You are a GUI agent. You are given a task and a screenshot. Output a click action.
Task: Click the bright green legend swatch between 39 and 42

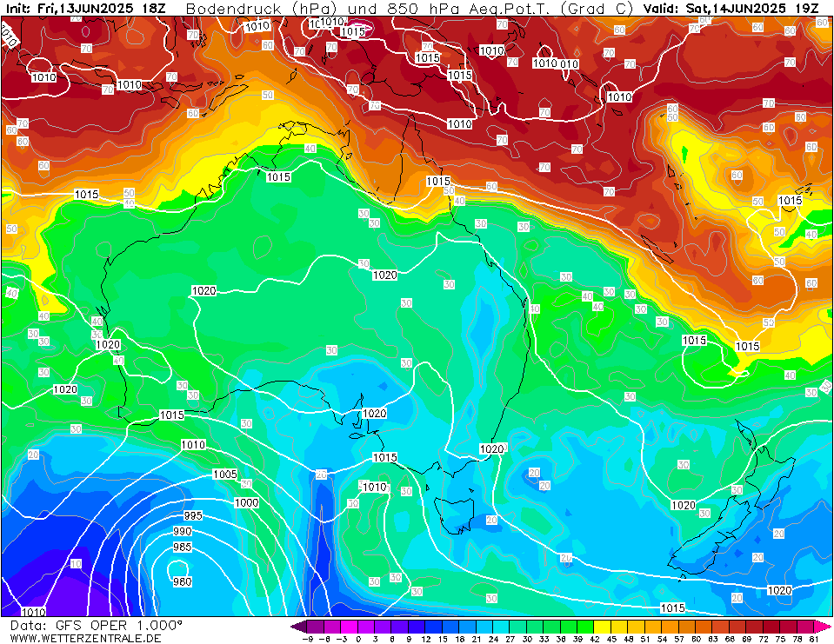coord(585,626)
